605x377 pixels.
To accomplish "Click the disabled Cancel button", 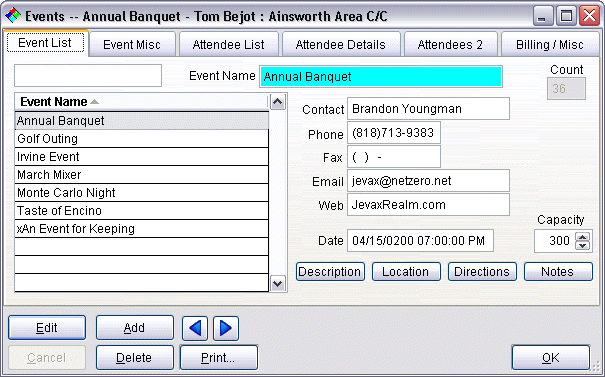I will pyautogui.click(x=47, y=358).
